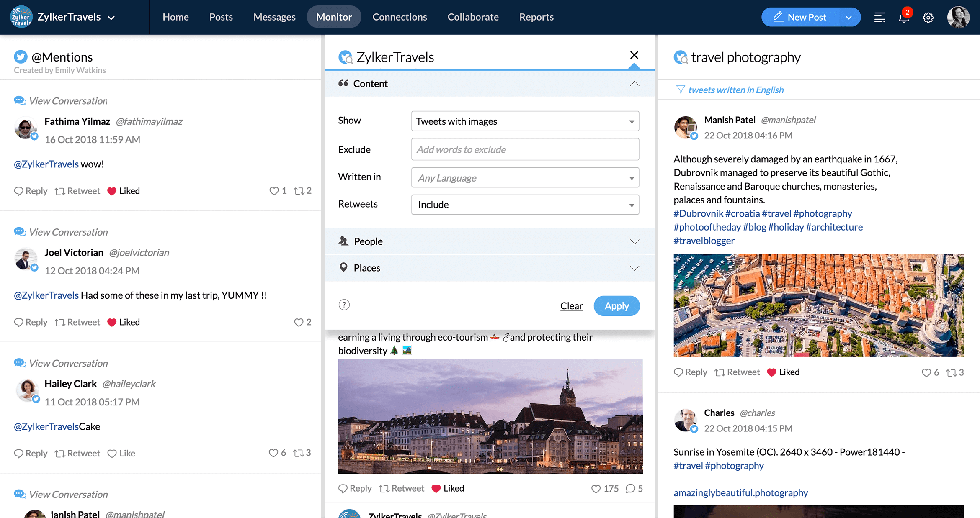Click Charles's profile picture
The width and height of the screenshot is (980, 518).
click(x=686, y=420)
